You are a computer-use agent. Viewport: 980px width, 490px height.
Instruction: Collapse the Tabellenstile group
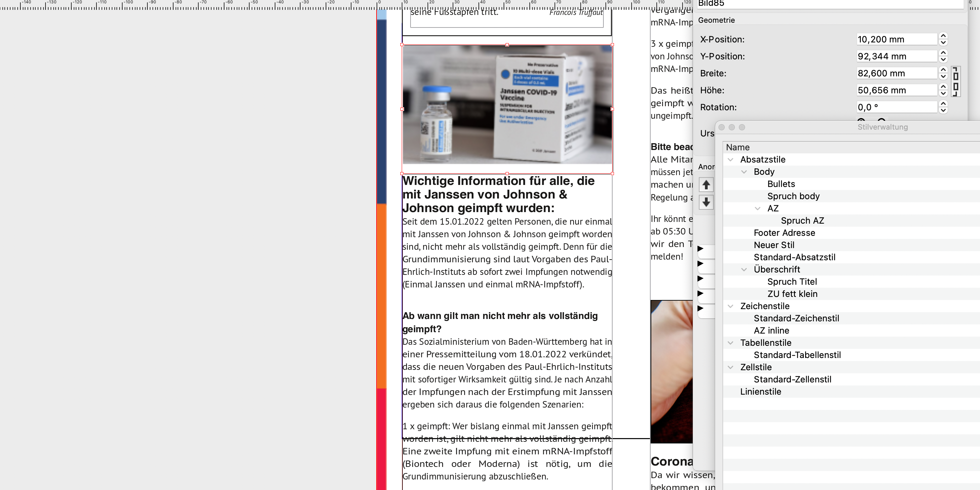[x=730, y=343]
